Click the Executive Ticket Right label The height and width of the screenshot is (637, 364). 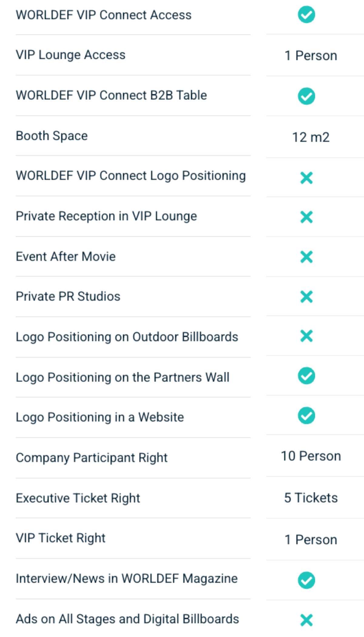point(78,498)
